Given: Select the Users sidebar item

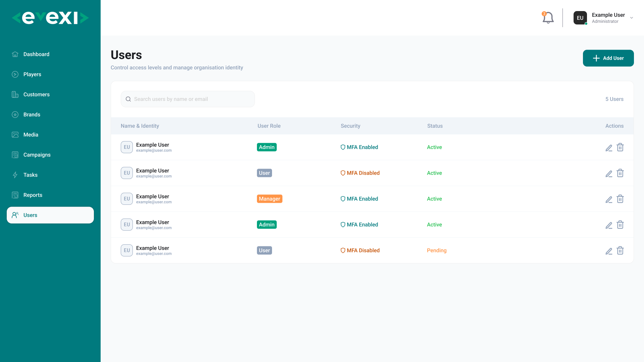Looking at the screenshot, I should 50,215.
